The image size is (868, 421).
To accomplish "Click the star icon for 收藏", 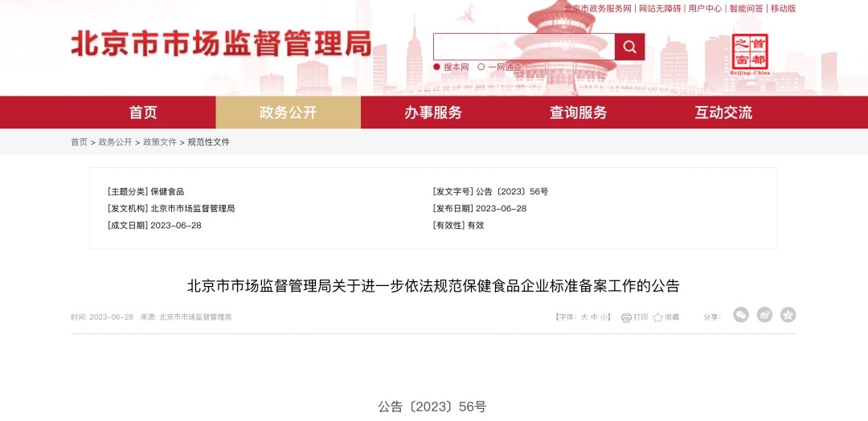I will [657, 317].
